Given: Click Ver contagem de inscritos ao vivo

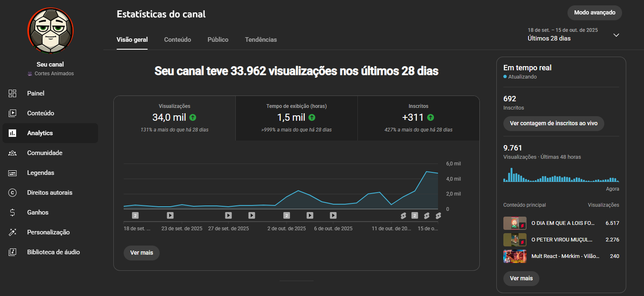Looking at the screenshot, I should click(x=553, y=123).
